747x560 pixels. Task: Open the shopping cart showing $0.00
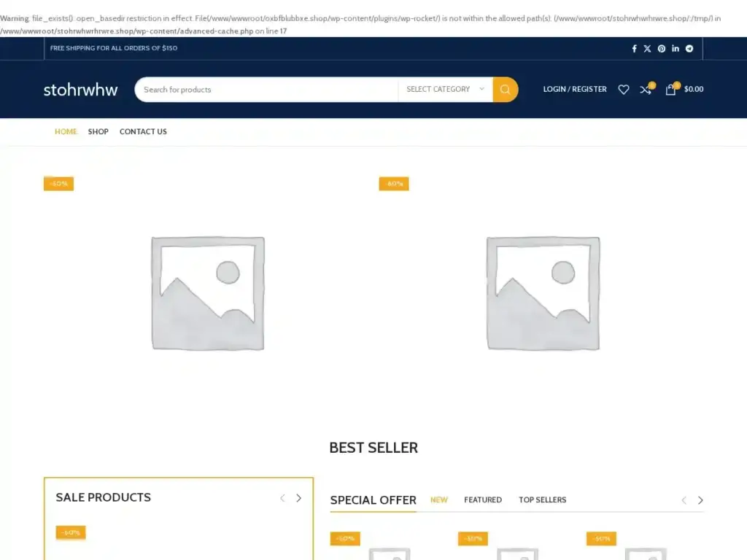click(684, 90)
